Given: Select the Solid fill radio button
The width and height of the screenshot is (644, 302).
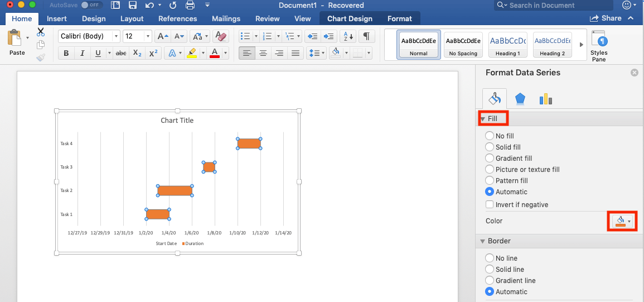Looking at the screenshot, I should pyautogui.click(x=490, y=147).
